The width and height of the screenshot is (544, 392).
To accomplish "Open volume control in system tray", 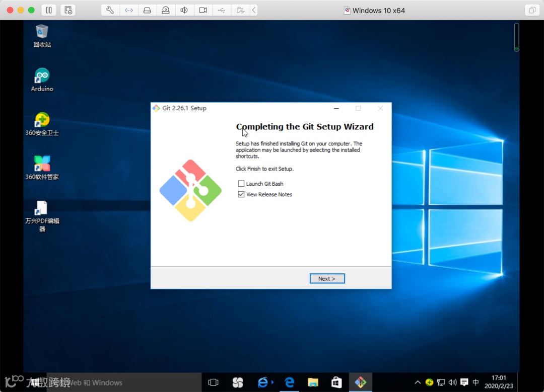I will click(x=452, y=382).
